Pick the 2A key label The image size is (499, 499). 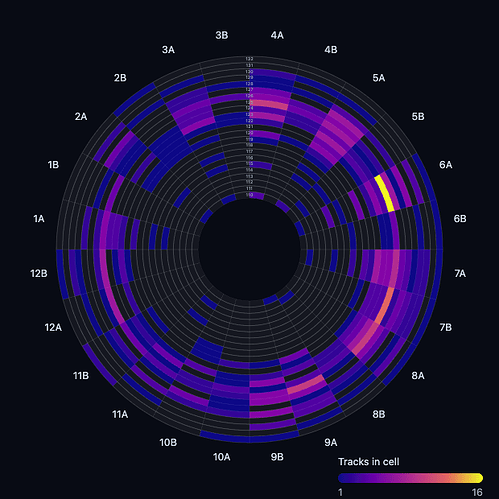point(81,116)
